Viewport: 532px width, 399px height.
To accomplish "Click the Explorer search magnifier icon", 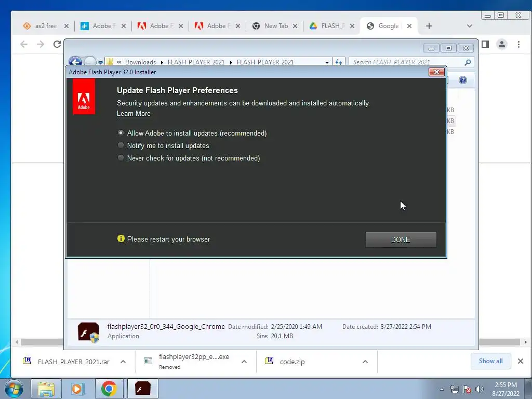I will pyautogui.click(x=468, y=62).
